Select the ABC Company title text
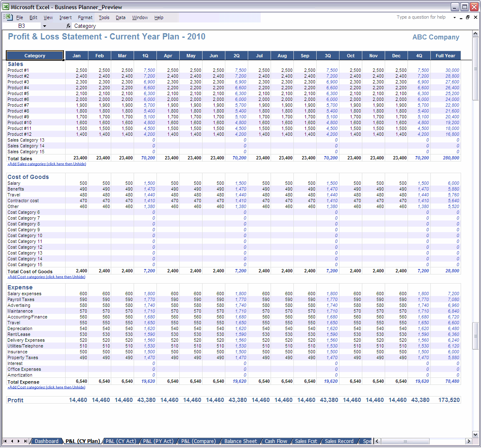The height and width of the screenshot is (448, 481). click(x=436, y=37)
